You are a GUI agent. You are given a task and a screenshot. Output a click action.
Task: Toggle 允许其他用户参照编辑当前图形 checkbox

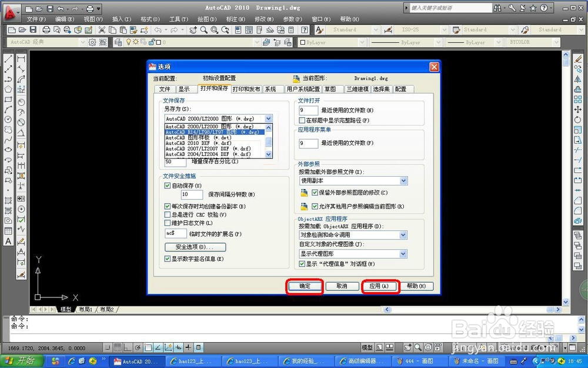315,206
